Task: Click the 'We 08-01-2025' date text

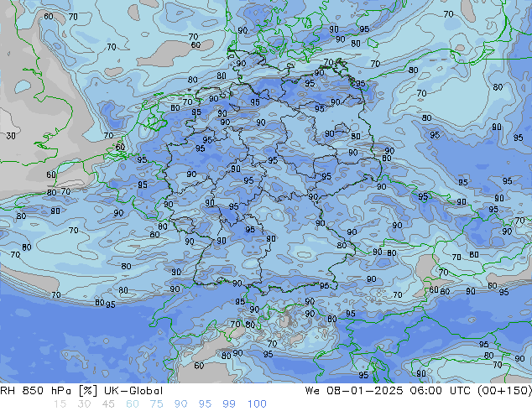Action: 354,391
